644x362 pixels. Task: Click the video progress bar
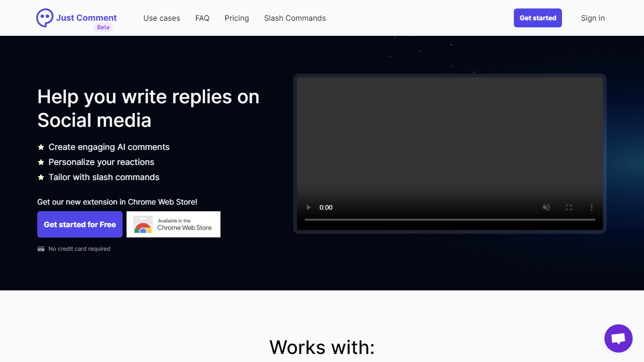pyautogui.click(x=450, y=220)
